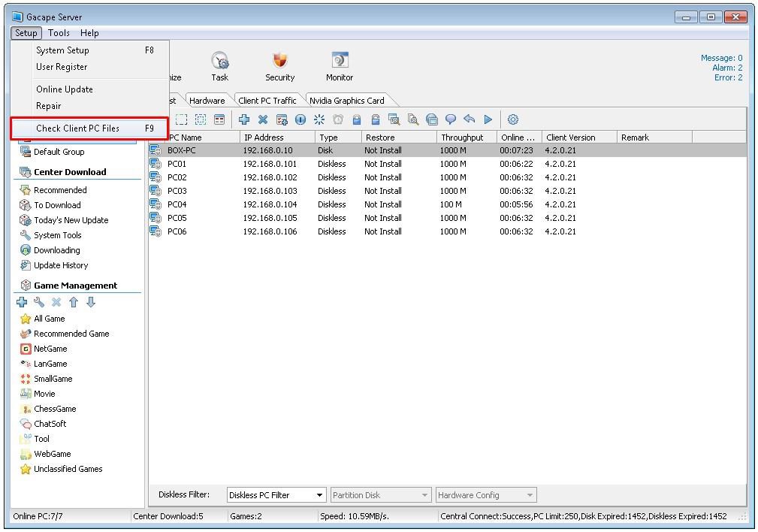The height and width of the screenshot is (532, 758).
Task: Select the delete client X icon
Action: [262, 119]
